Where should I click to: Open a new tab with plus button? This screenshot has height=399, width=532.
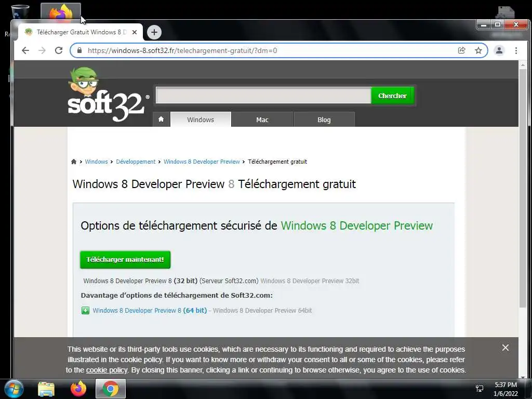(154, 32)
